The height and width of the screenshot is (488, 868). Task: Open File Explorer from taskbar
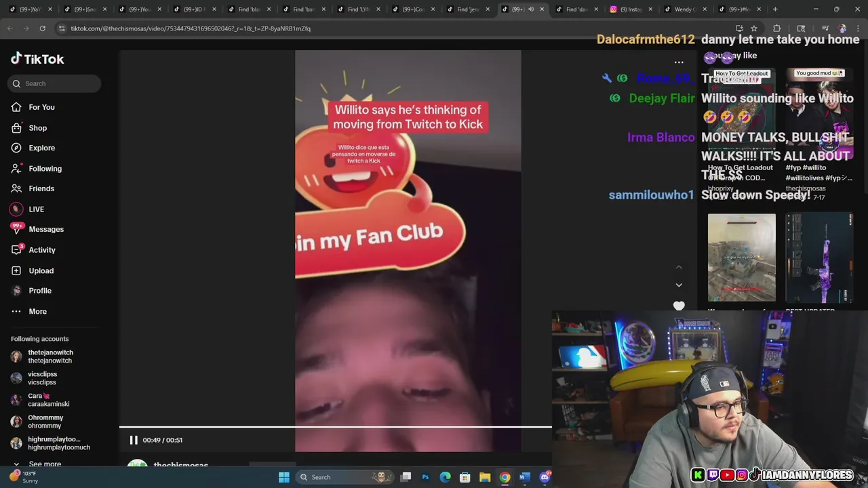click(x=485, y=477)
